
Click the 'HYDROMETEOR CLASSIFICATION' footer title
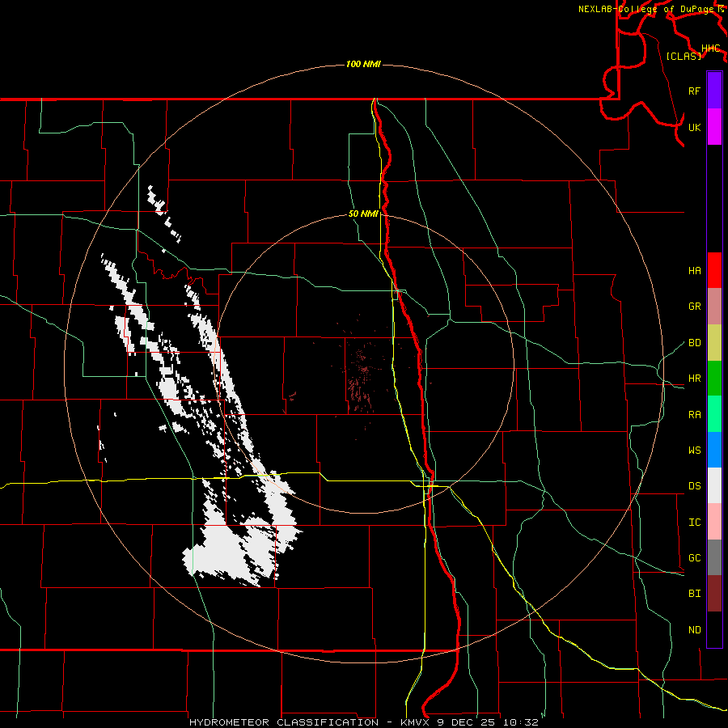coord(284,722)
